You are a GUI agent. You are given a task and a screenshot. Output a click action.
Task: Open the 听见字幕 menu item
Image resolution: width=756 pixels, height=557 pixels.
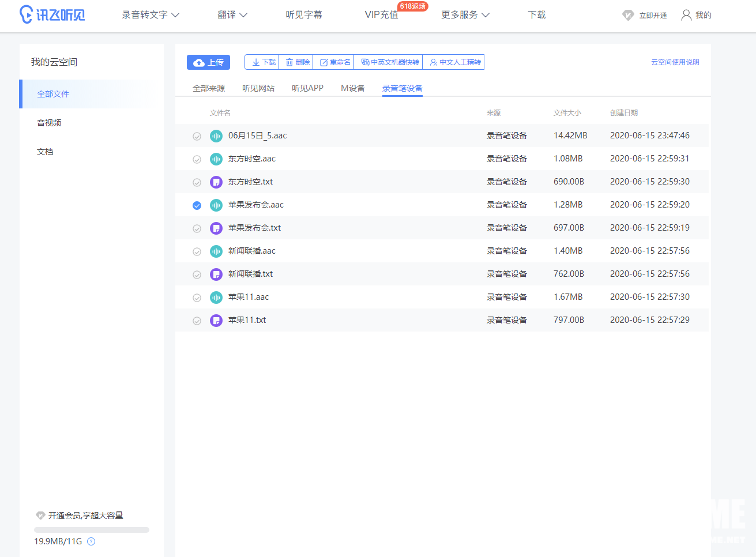(x=304, y=15)
